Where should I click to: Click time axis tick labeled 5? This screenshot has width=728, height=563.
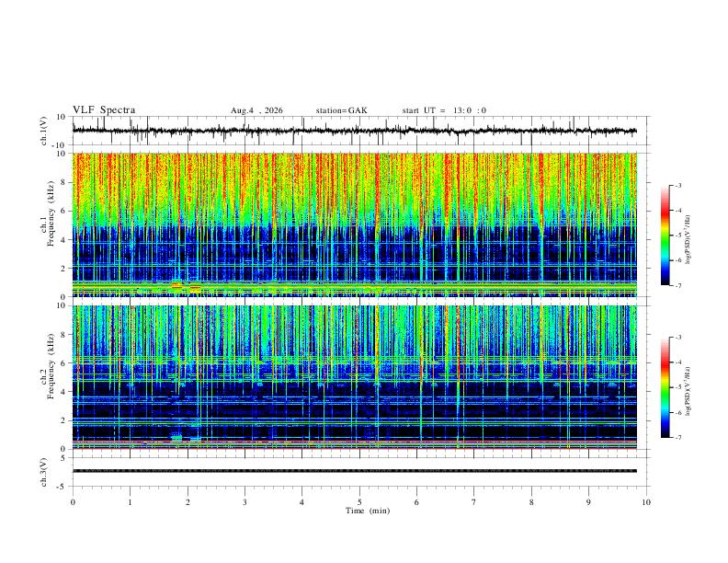coord(359,502)
